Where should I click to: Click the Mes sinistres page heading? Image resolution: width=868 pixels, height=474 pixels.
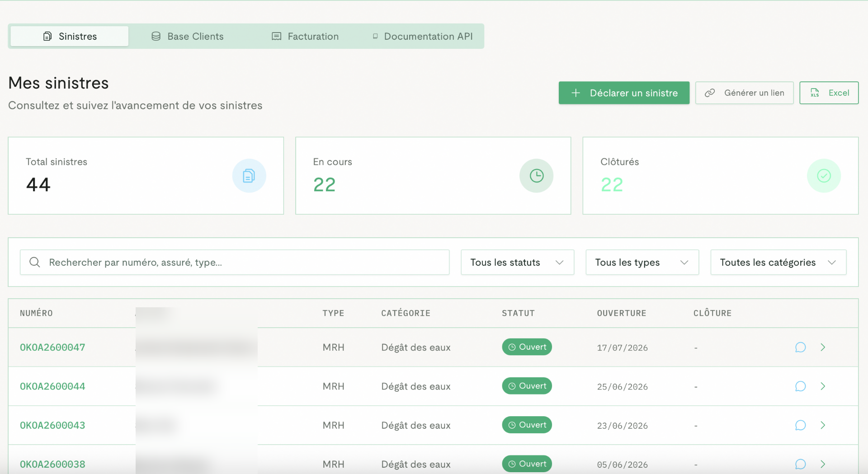[58, 83]
